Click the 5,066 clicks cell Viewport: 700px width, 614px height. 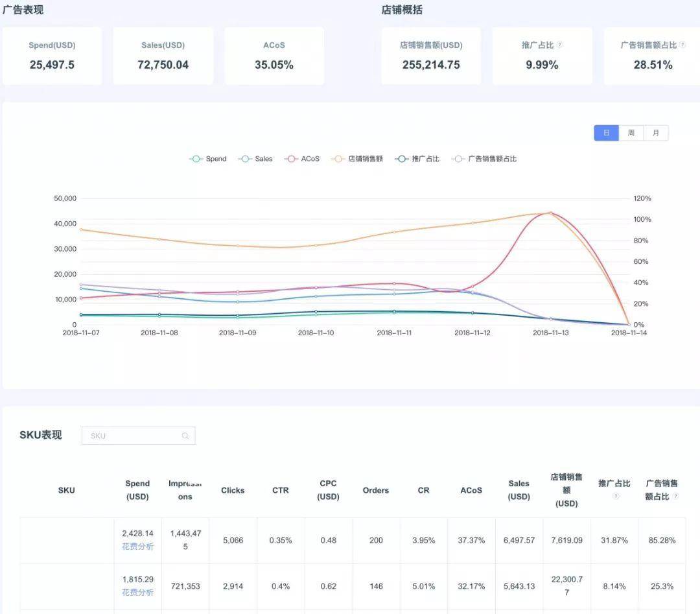click(233, 540)
